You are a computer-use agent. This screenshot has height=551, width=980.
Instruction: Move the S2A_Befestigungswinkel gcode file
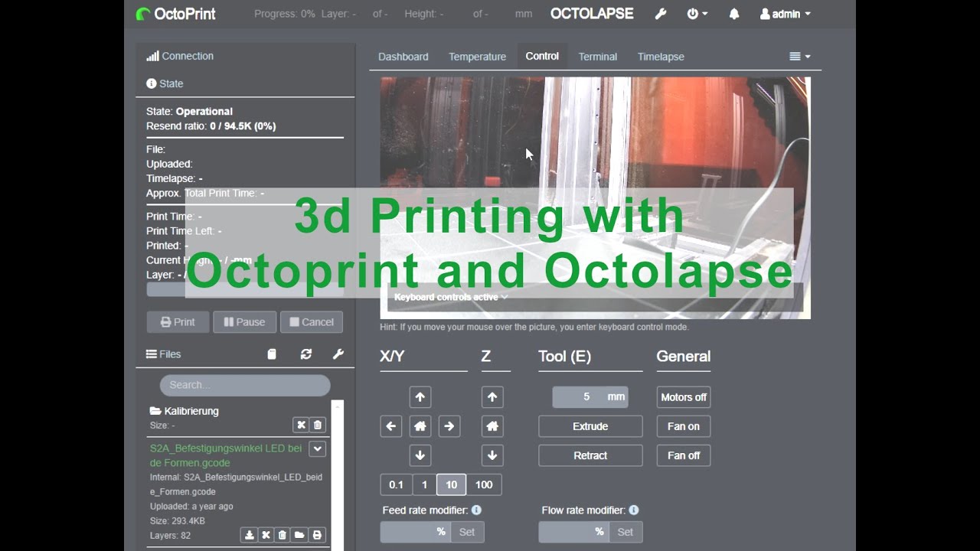point(266,535)
